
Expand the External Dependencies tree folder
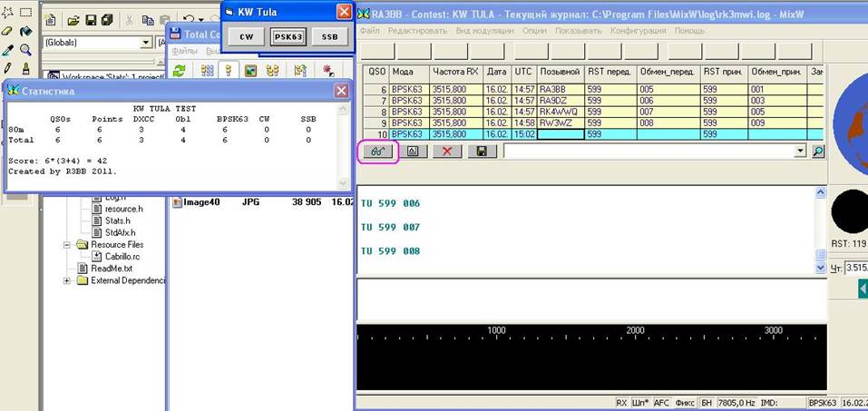pyautogui.click(x=67, y=280)
